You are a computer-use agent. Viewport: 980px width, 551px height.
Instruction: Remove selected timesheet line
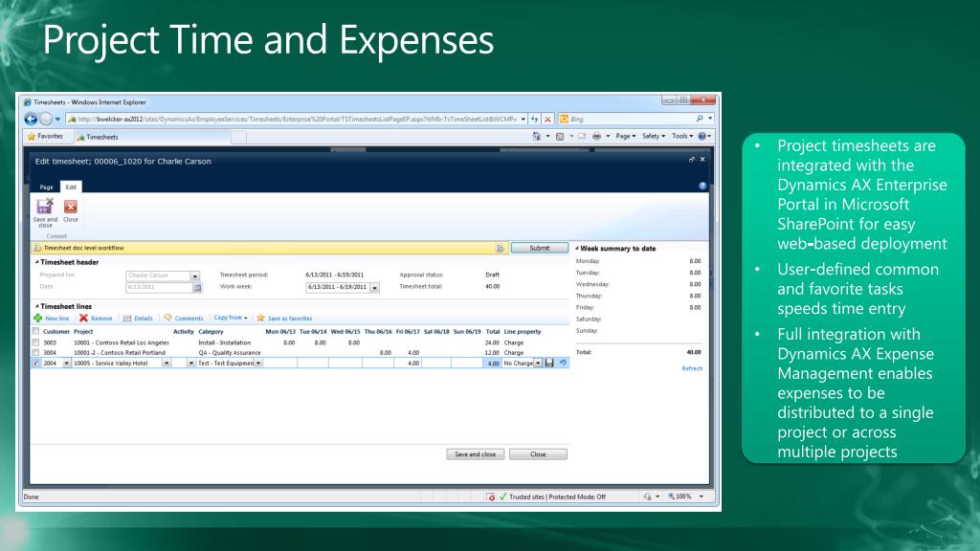coord(96,318)
